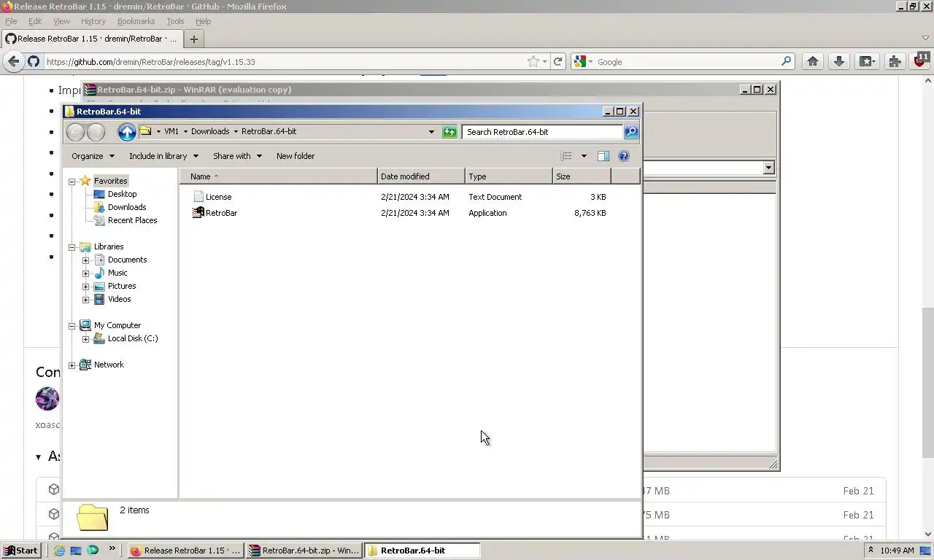Go forward in the Explorer window
This screenshot has height=560, width=934.
[96, 132]
